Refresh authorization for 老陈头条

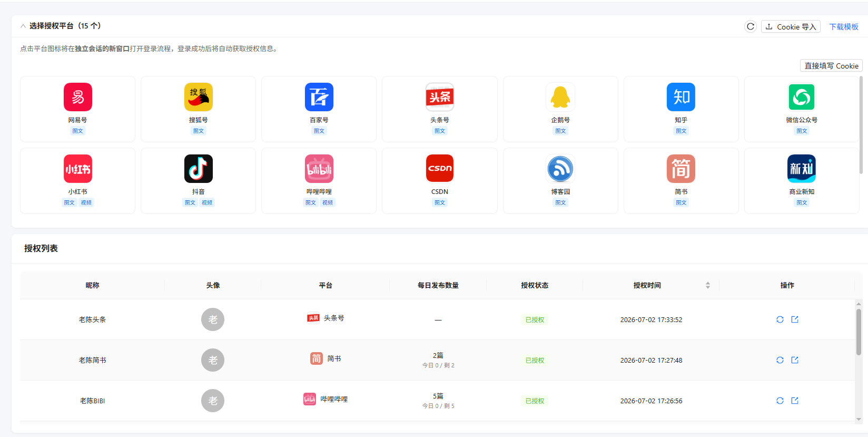point(780,319)
